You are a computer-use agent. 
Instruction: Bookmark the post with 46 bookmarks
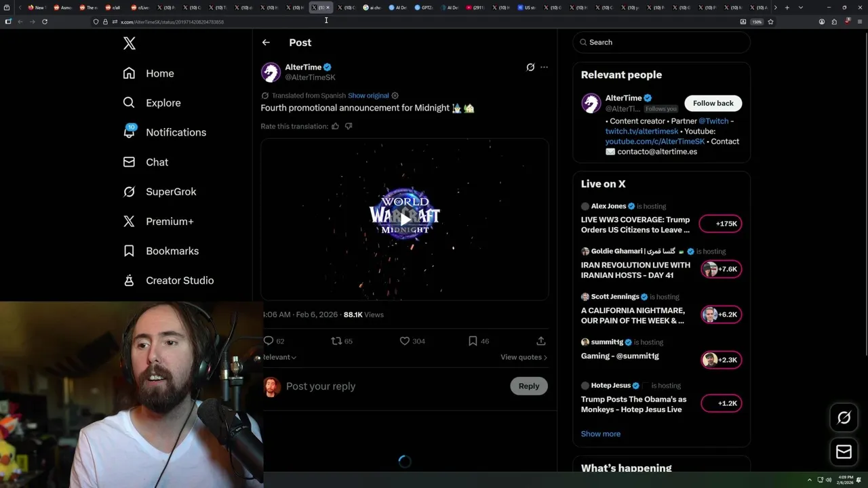tap(473, 341)
